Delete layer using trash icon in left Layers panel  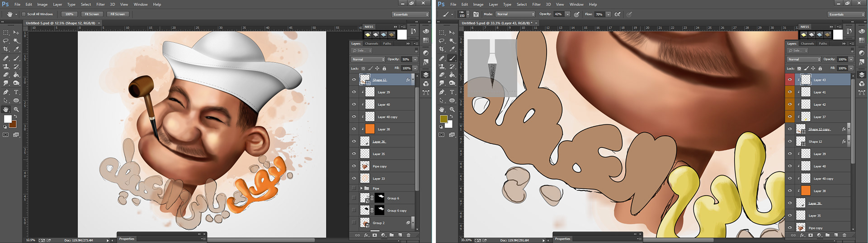click(x=409, y=235)
